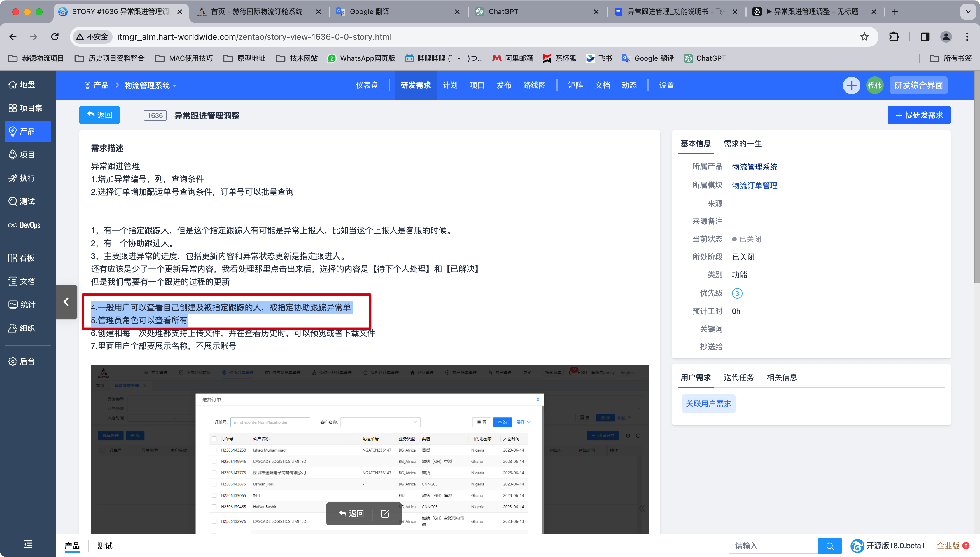The height and width of the screenshot is (557, 980).
Task: Switch to the 迭代任务 tab
Action: coord(738,377)
